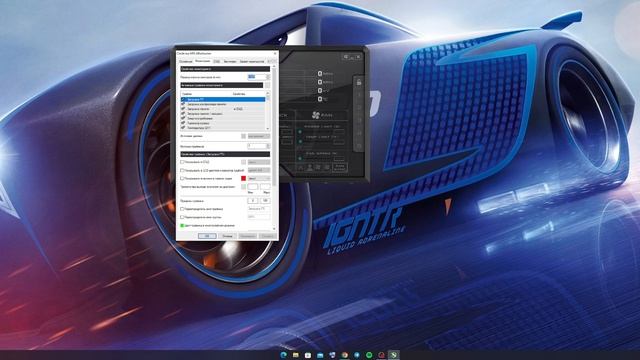Image resolution: width=640 pixels, height=360 pixels.
Task: Click the small button beside OSD dropdown
Action: (x=244, y=162)
